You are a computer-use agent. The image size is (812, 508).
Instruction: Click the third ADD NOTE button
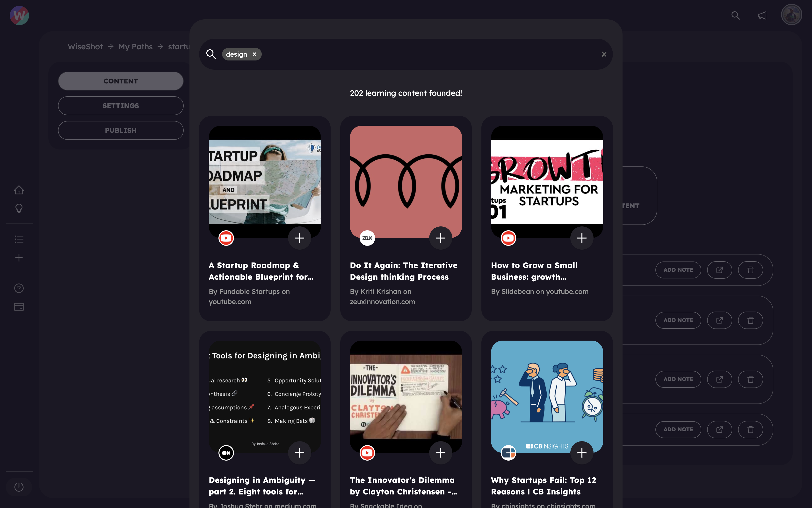pyautogui.click(x=678, y=379)
